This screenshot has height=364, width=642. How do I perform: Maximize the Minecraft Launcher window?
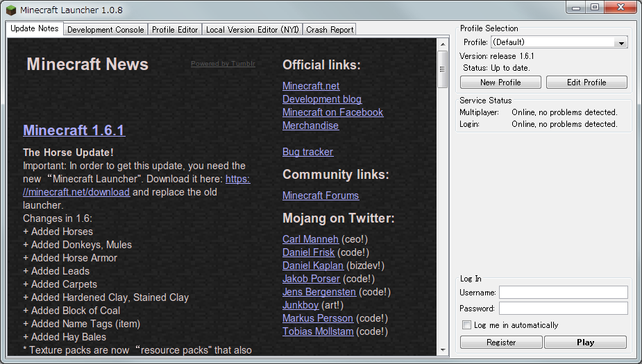click(x=595, y=8)
